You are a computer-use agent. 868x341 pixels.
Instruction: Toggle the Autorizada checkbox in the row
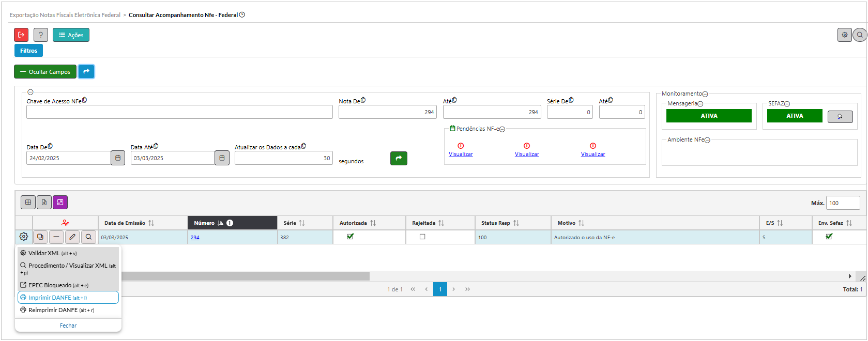click(x=351, y=237)
